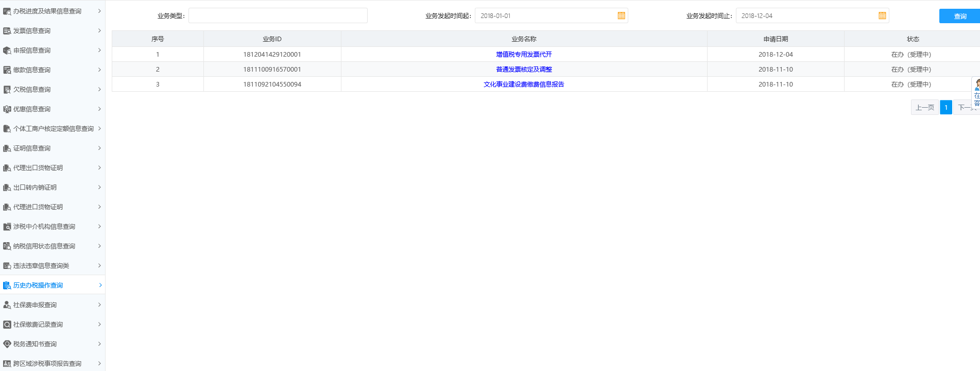Click the 代理进口货物证明 sidebar icon
The height and width of the screenshot is (371, 980).
[7, 207]
